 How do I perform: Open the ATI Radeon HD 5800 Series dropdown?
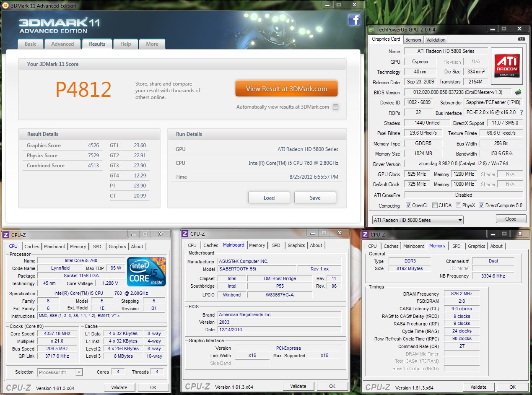coord(418,220)
